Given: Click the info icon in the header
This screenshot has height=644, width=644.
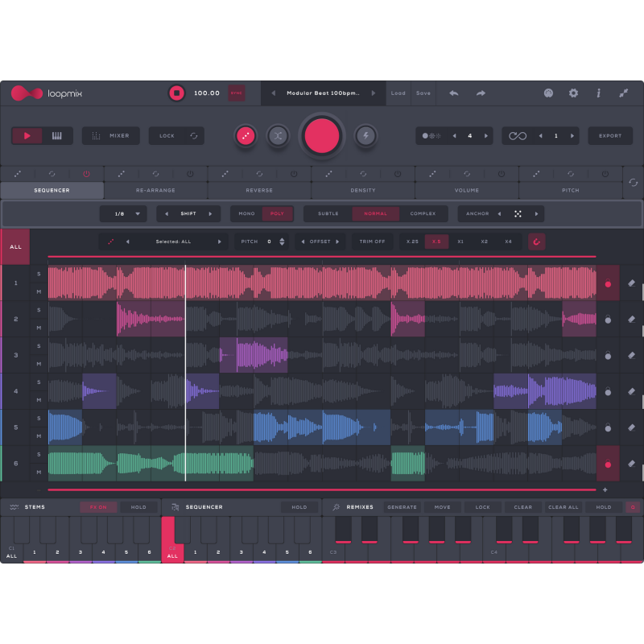Looking at the screenshot, I should [x=598, y=93].
